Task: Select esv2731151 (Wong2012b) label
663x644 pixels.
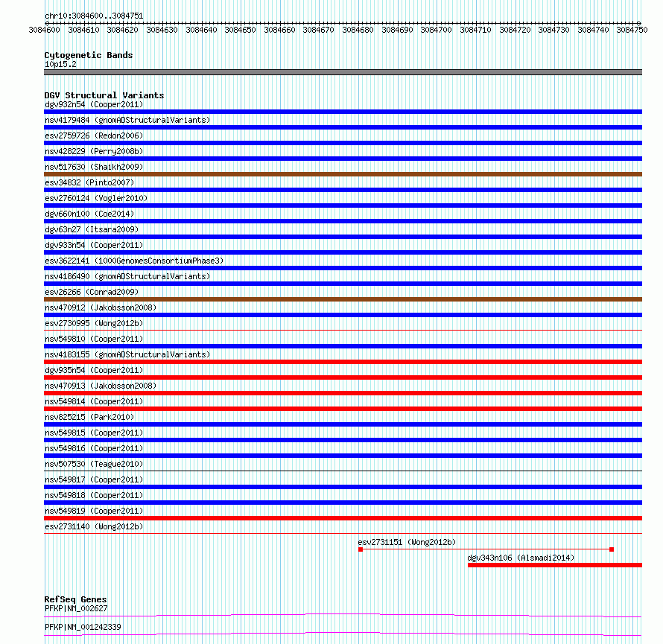Action: (x=407, y=542)
